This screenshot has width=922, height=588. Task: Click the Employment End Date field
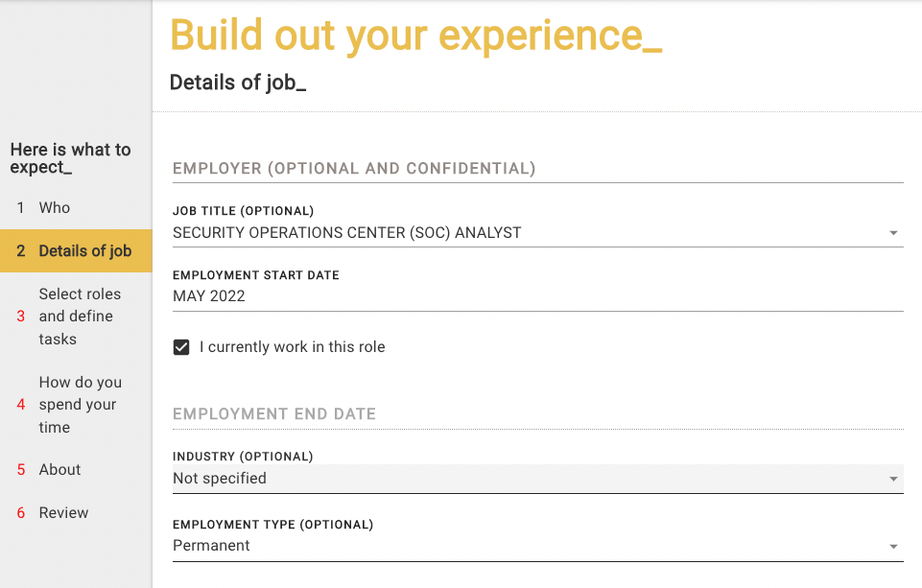click(537, 414)
